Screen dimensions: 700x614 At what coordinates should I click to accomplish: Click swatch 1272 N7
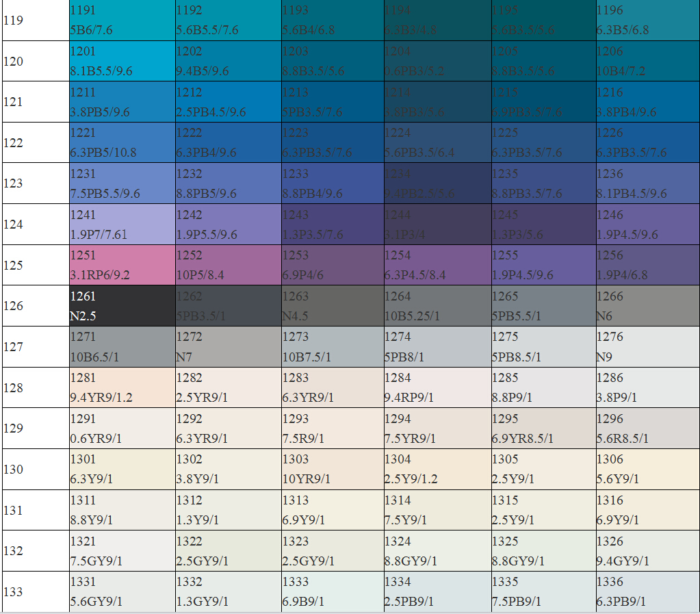229,347
